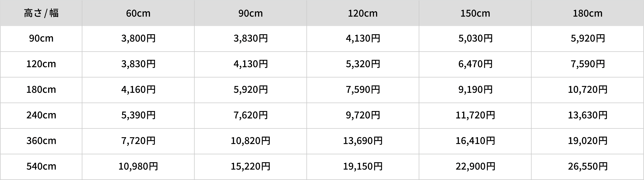644x180 pixels.
Task: Click the 22,900円 price cell
Action: [x=475, y=166]
